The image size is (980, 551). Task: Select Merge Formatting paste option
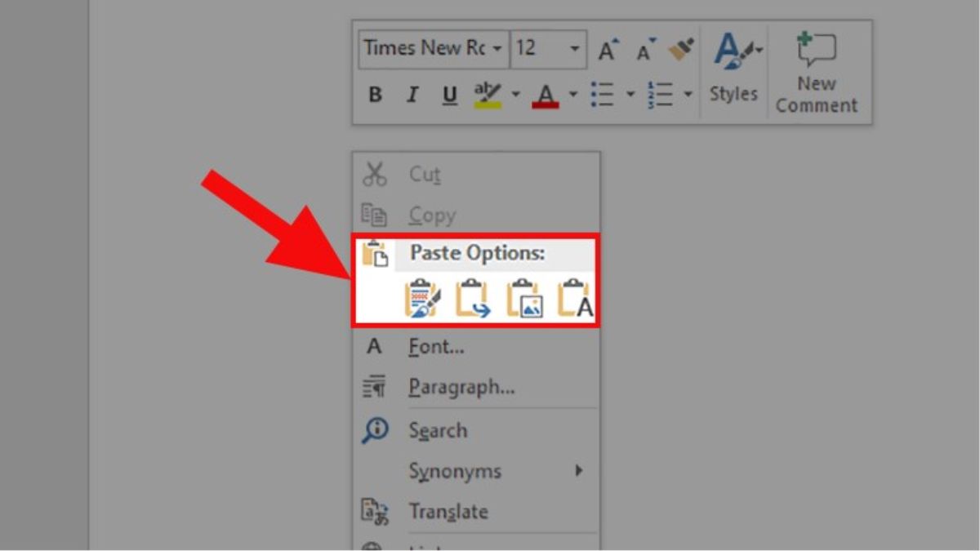point(473,299)
